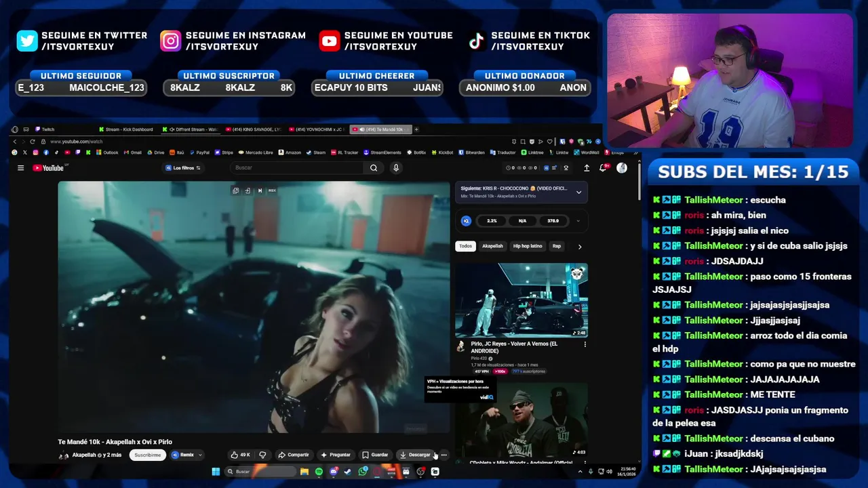Open the Volver A Vernos video thumbnail
868x488 pixels.
(521, 300)
